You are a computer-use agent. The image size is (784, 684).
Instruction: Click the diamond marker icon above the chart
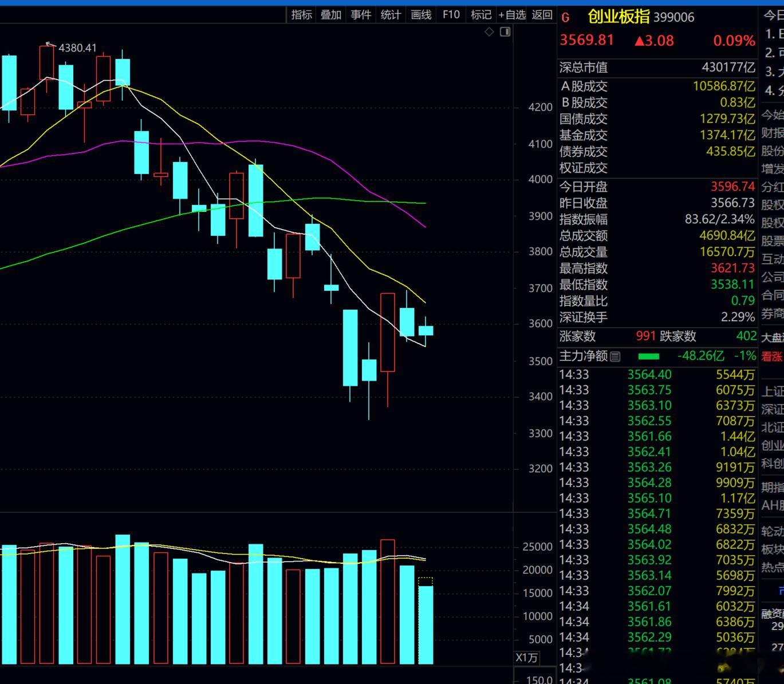[489, 32]
